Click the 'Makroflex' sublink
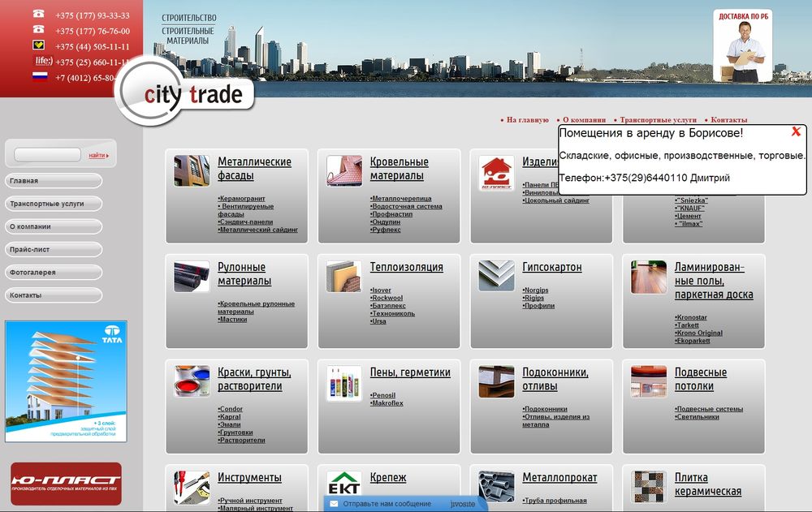This screenshot has height=512, width=812. tap(387, 402)
